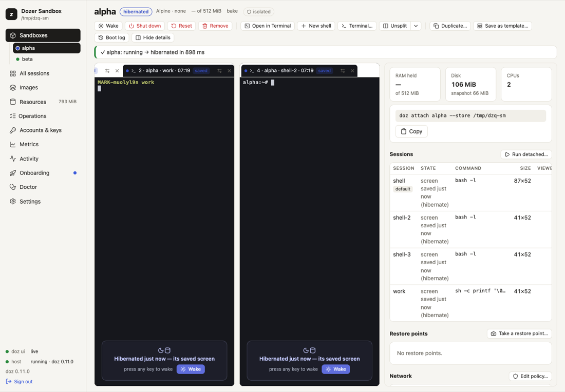Image resolution: width=565 pixels, height=392 pixels.
Task: Close the alpha shell-2 terminal tab
Action: 352,71
